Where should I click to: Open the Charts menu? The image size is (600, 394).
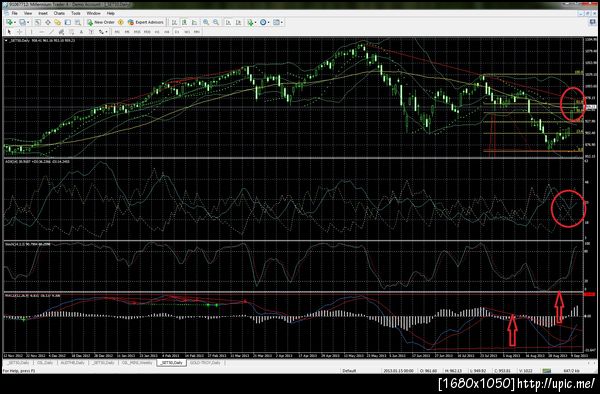[x=59, y=13]
